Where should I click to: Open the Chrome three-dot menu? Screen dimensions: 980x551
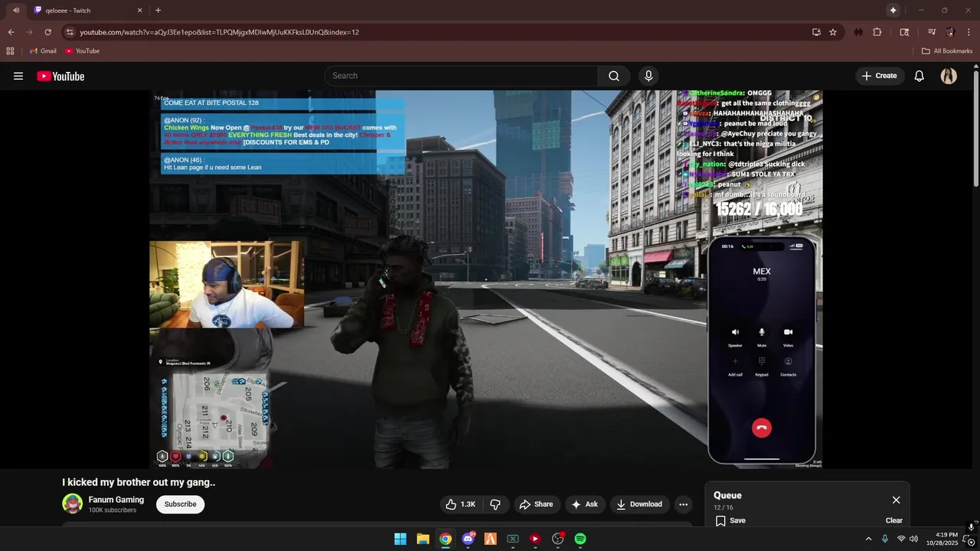[969, 32]
